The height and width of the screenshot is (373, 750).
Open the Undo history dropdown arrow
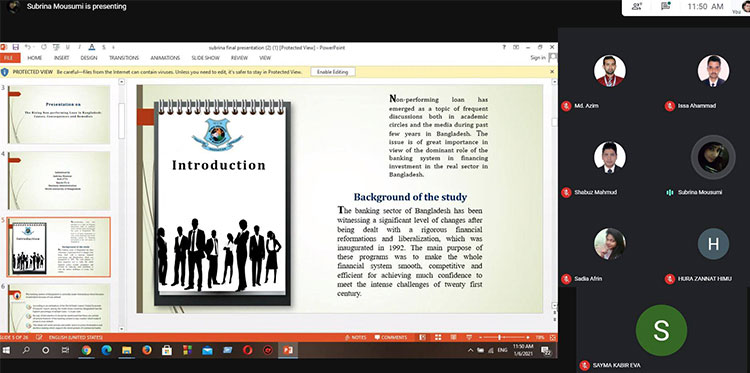34,47
